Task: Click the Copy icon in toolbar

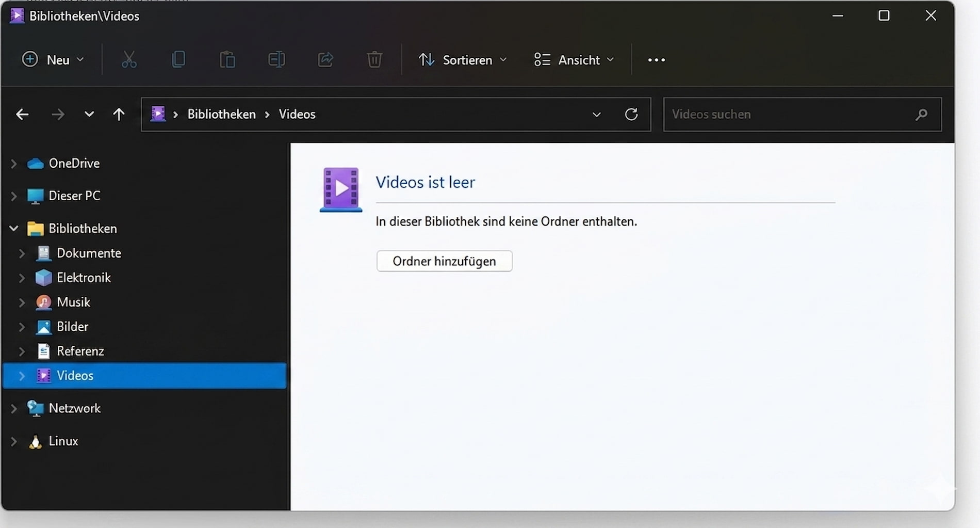Action: (178, 60)
